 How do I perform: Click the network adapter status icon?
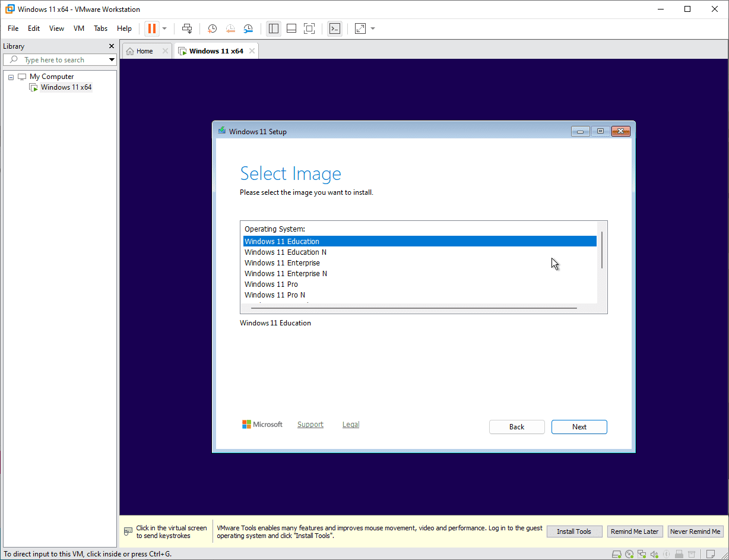click(x=642, y=554)
